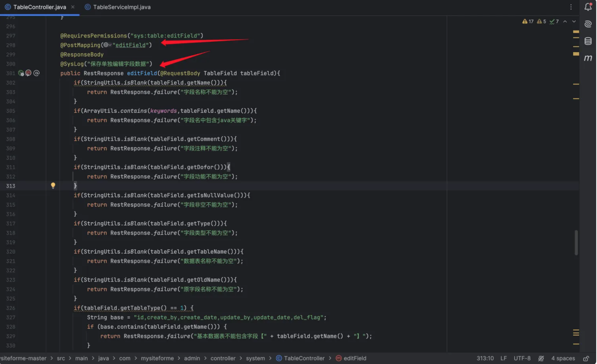This screenshot has height=364, width=597.
Task: Click line number 313 in the gutter
Action: [x=11, y=186]
